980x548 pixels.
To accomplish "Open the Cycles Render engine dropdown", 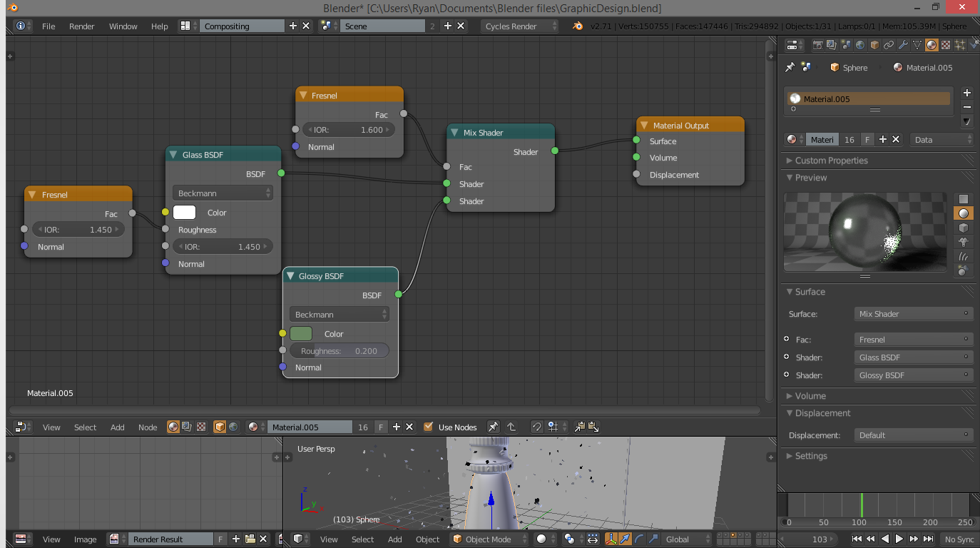I will coord(520,26).
